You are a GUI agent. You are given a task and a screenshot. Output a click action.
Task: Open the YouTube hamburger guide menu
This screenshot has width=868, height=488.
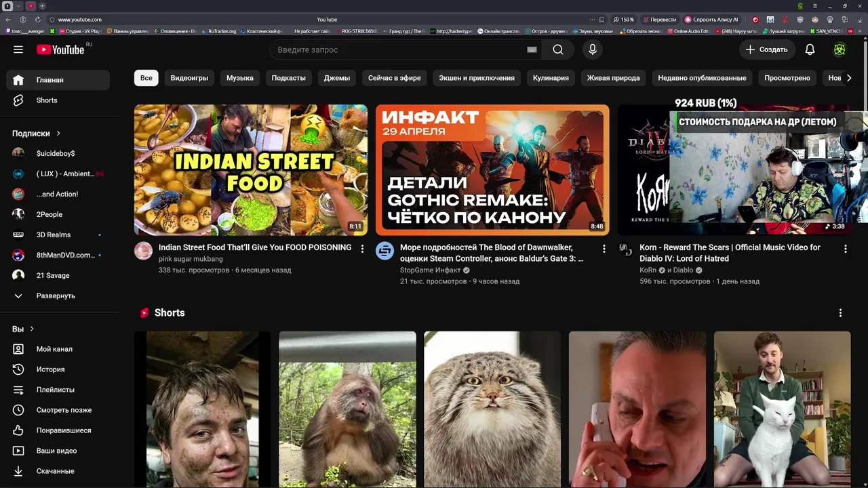[18, 49]
